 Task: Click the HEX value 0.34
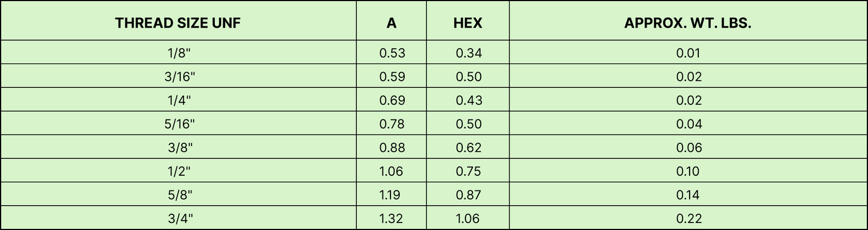point(469,53)
